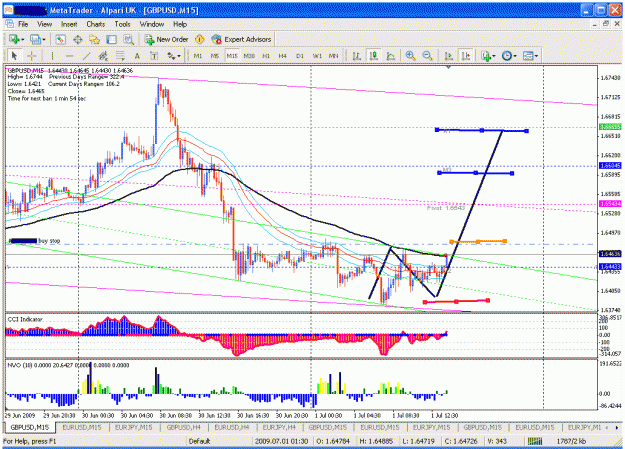Image resolution: width=625 pixels, height=449 pixels.
Task: Select the Crosshair tool
Action: coord(31,56)
